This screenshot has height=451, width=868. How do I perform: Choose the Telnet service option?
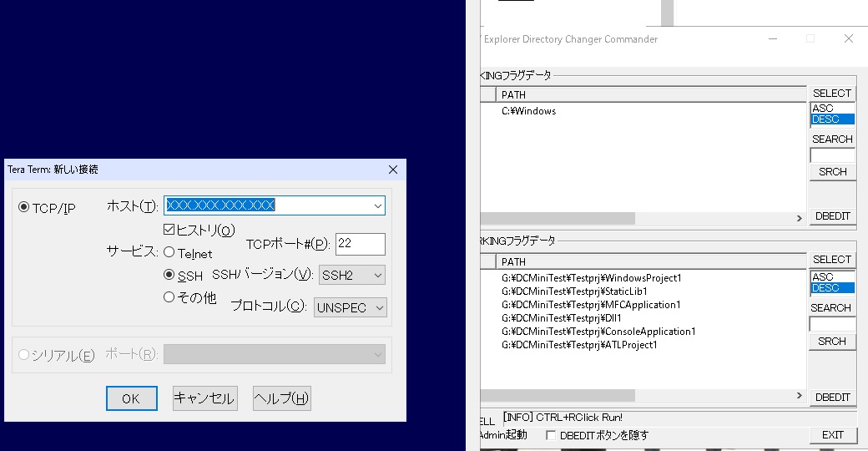coord(169,252)
